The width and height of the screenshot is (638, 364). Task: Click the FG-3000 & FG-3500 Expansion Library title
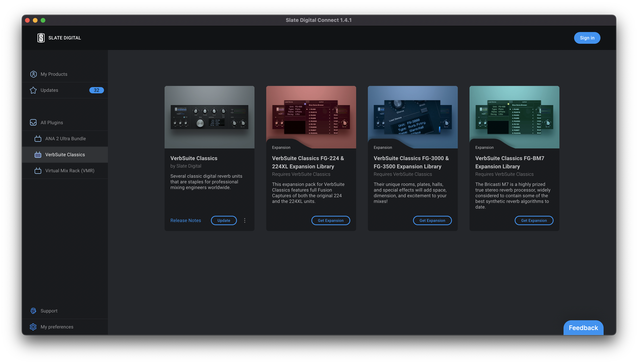coord(411,162)
